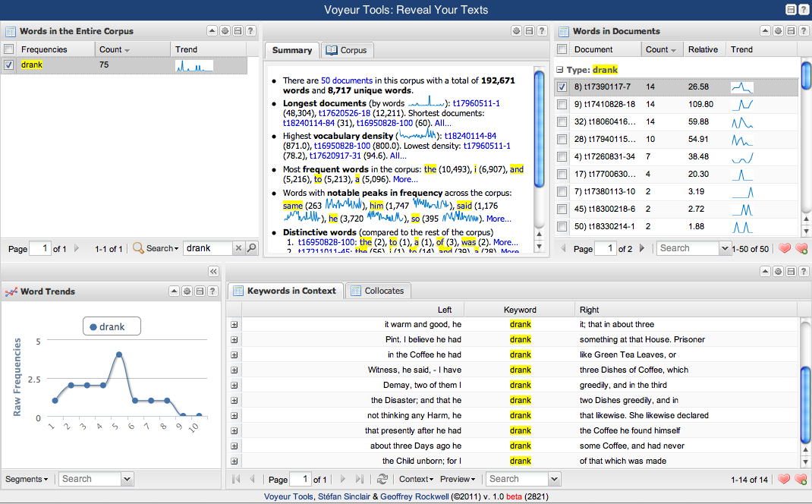Toggle the select-all checkbox in Words in Documents header
812x504 pixels.
(x=562, y=49)
